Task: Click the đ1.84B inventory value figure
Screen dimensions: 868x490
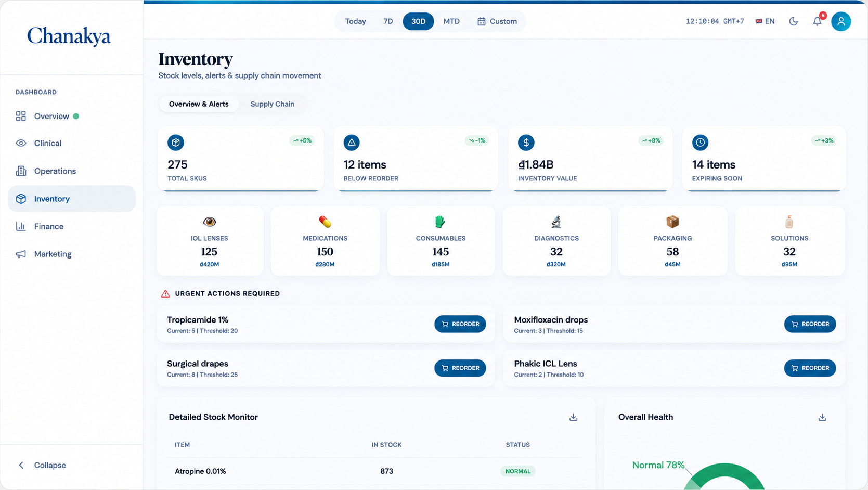Action: point(536,164)
